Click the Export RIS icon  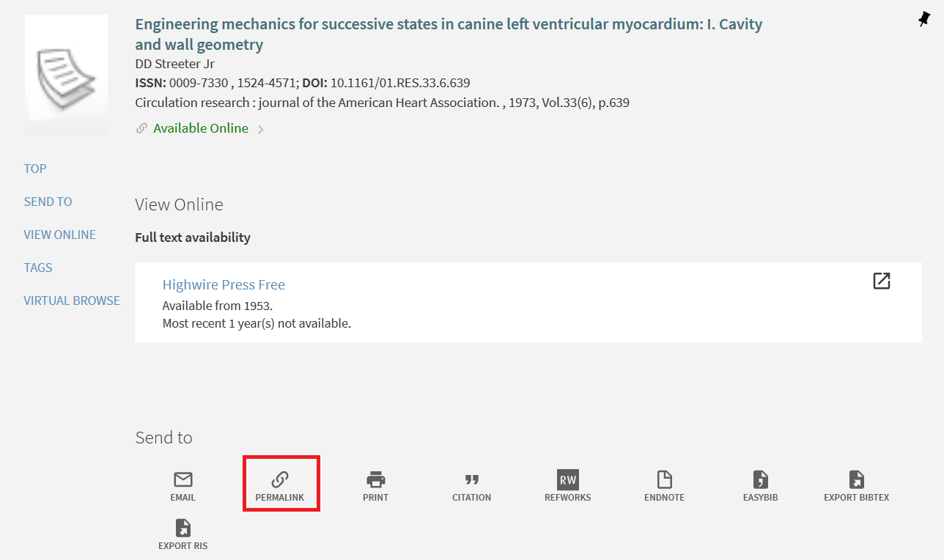coord(183,528)
